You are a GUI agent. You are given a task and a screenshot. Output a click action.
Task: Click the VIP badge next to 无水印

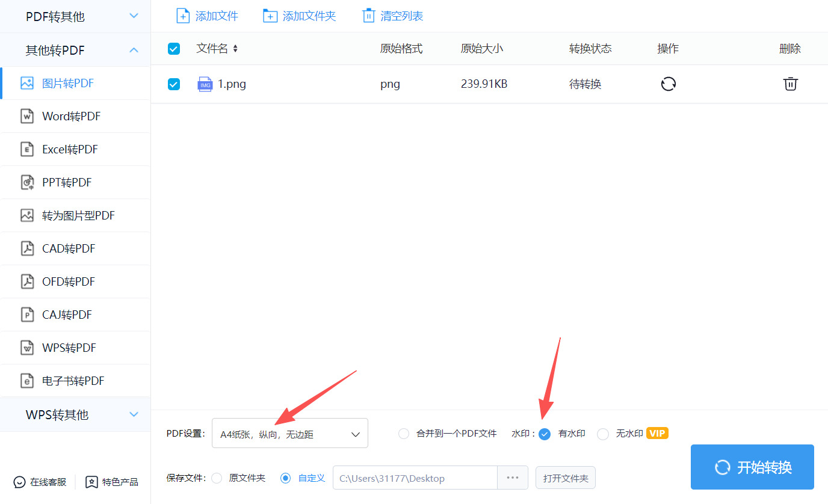(657, 433)
